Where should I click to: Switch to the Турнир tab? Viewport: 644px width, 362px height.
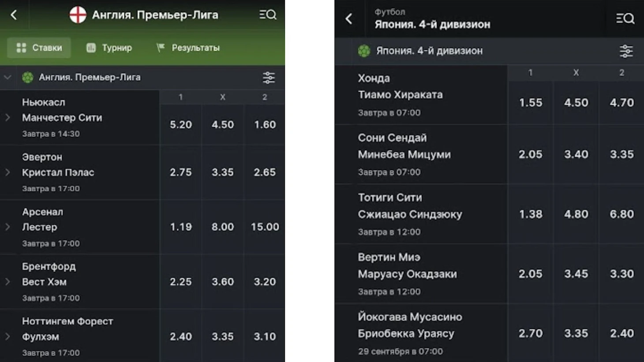click(x=109, y=48)
